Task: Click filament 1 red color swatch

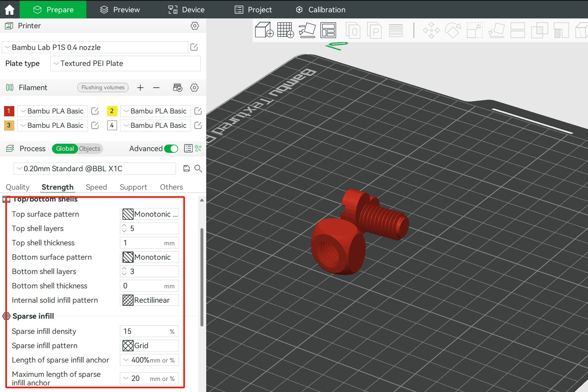Action: click(x=9, y=111)
